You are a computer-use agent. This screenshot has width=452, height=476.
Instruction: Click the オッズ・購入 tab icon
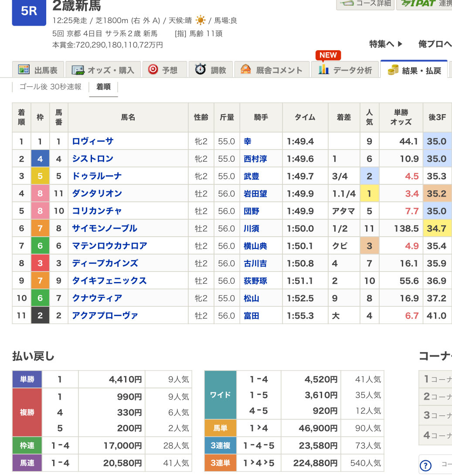pos(78,70)
